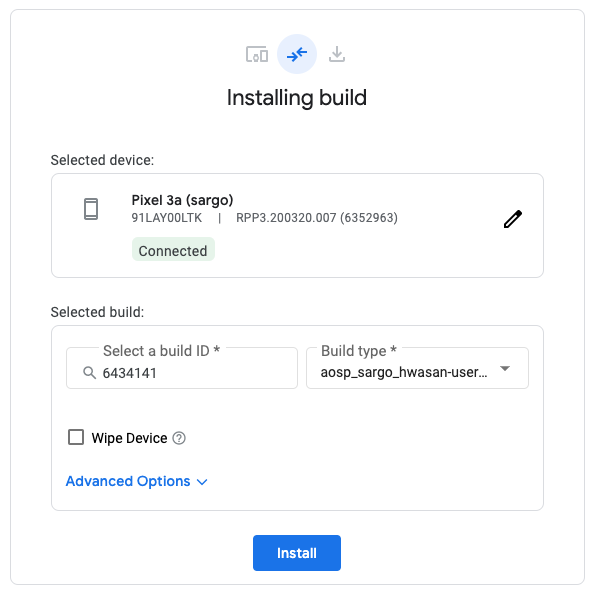Click the Connected status badge
The height and width of the screenshot is (592, 600).
tap(173, 251)
